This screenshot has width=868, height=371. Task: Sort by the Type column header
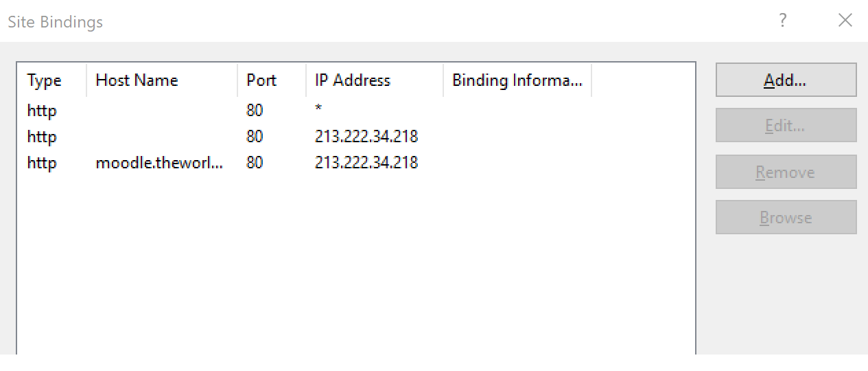(x=45, y=80)
